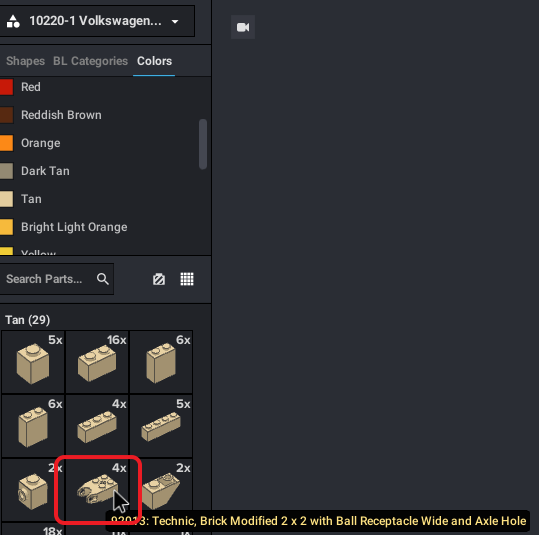The image size is (539, 535).
Task: Click the shapes palette icon beside 10220-1
Action: pyautogui.click(x=13, y=21)
